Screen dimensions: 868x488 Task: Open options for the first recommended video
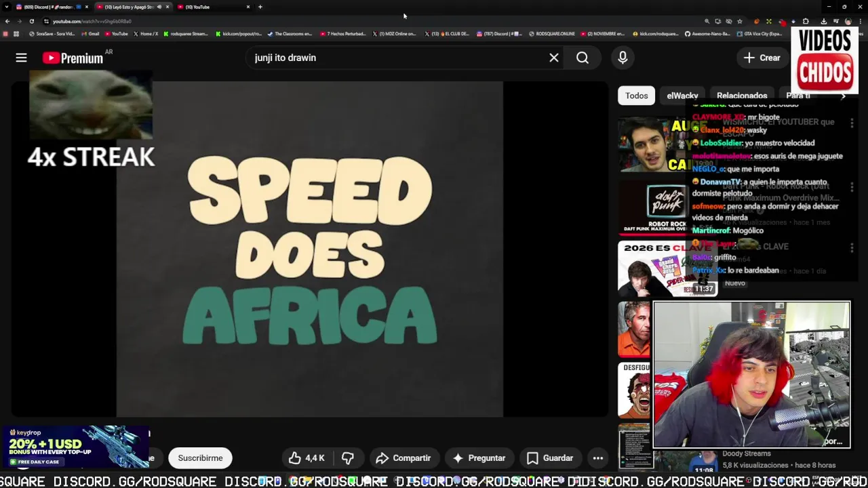pos(852,124)
